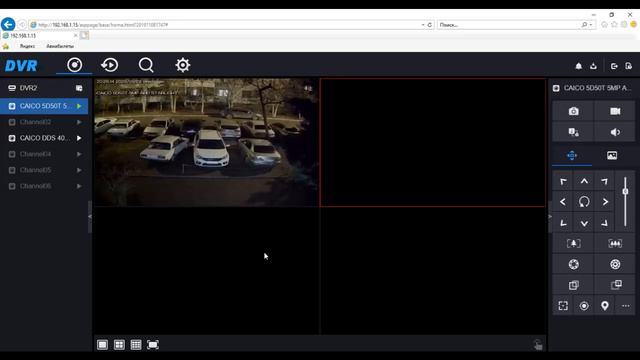
Task: Zoom out with multiple trees icon
Action: click(615, 244)
